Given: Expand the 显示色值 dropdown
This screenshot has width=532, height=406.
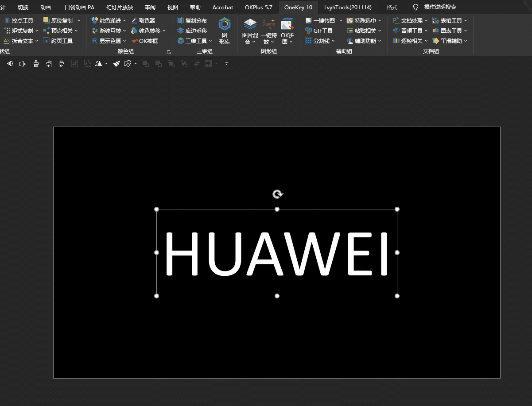Looking at the screenshot, I should tap(124, 41).
